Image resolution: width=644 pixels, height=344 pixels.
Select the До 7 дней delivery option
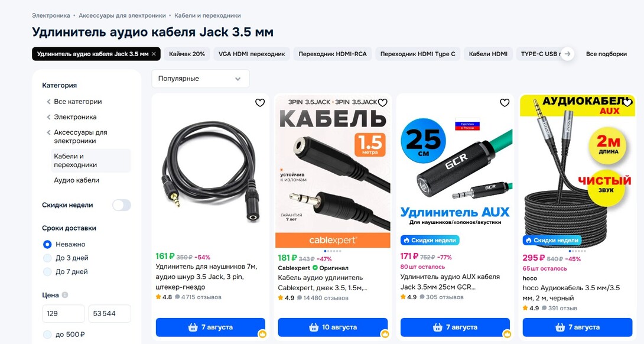pyautogui.click(x=47, y=272)
